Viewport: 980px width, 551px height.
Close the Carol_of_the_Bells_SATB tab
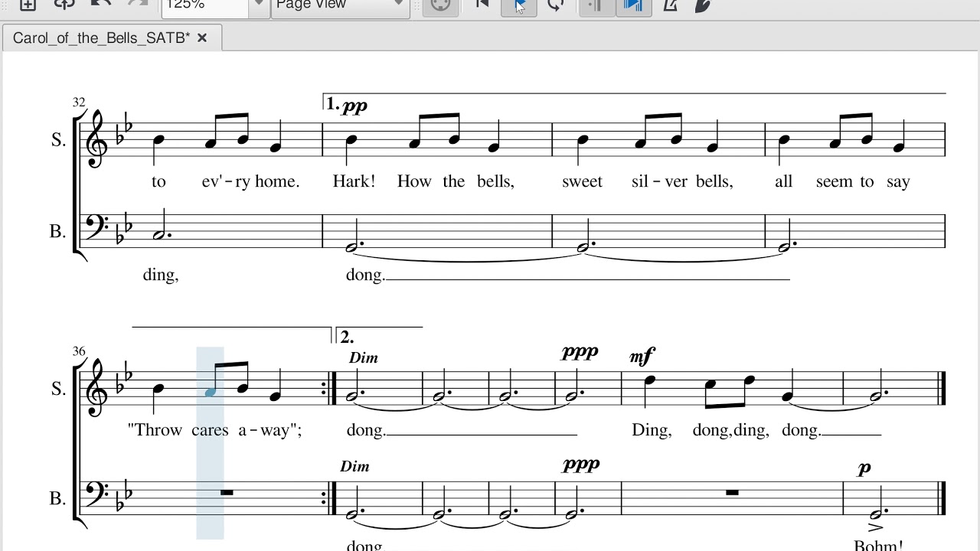tap(202, 37)
